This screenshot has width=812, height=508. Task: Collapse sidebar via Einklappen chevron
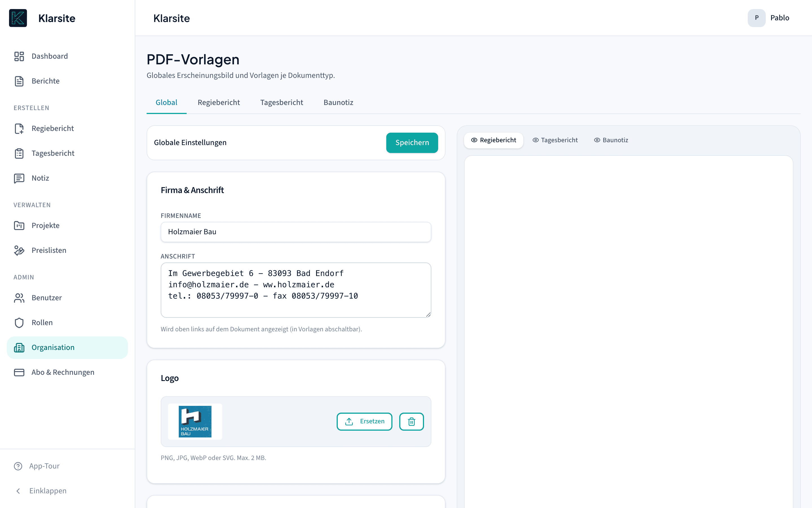tap(18, 491)
